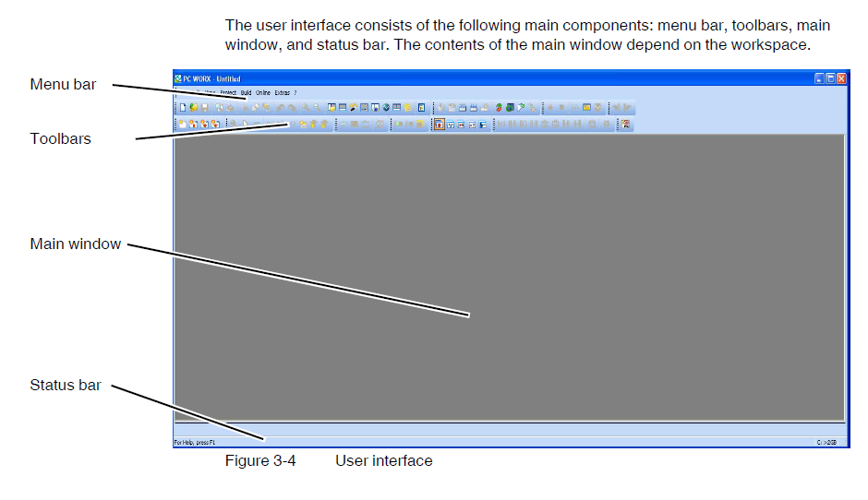Open the Project menu
This screenshot has height=500, width=868.
point(228,93)
